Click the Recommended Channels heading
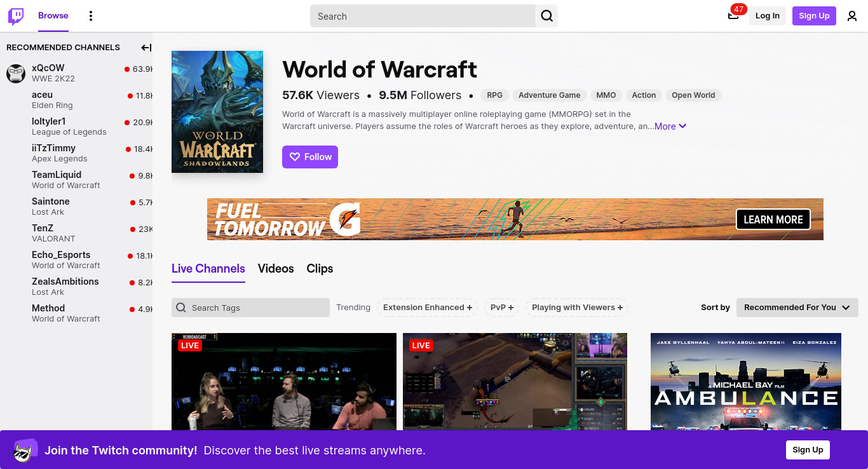The image size is (868, 469). [63, 47]
